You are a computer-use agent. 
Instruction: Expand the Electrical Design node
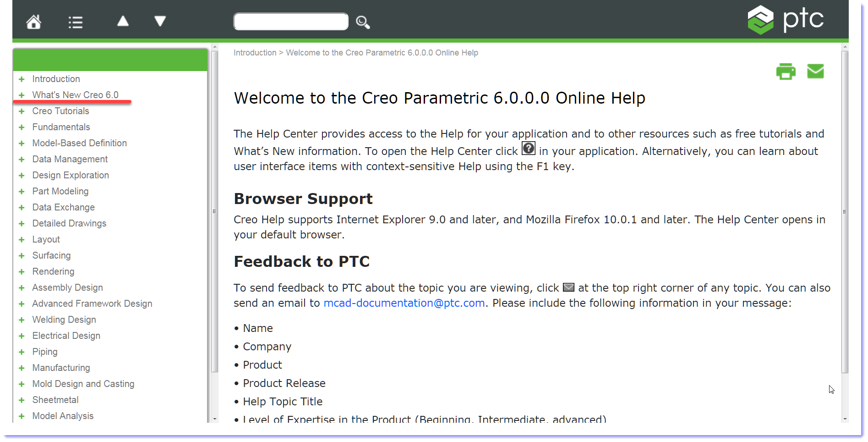coord(22,336)
